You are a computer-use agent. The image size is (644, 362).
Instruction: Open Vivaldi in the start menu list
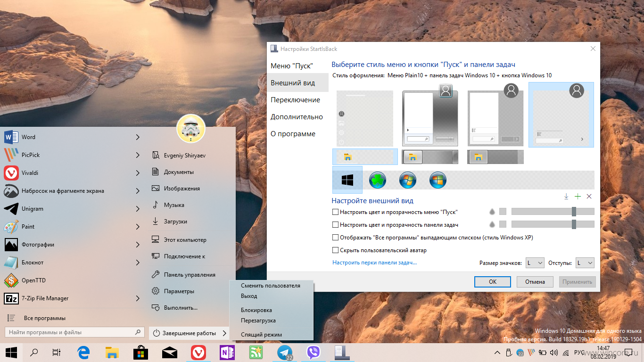pos(72,173)
